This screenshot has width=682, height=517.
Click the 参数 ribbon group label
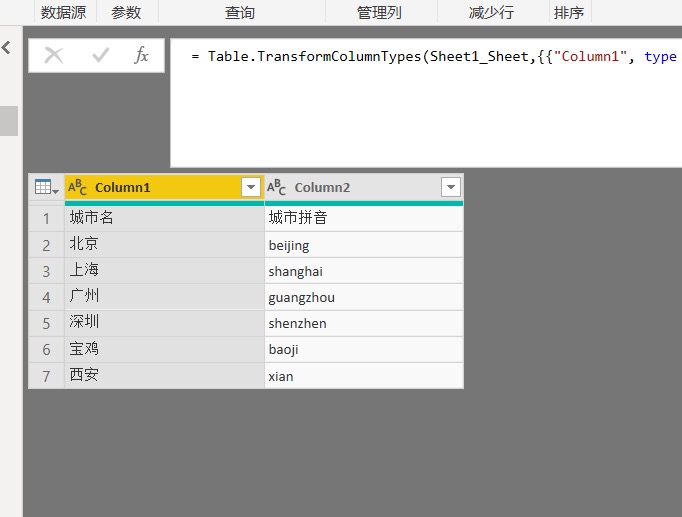126,13
